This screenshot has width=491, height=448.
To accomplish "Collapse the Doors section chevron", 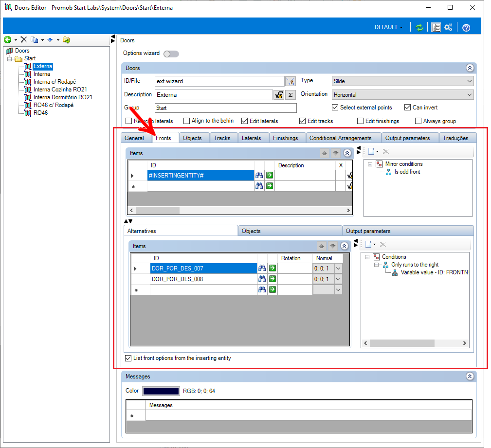I will [x=470, y=68].
